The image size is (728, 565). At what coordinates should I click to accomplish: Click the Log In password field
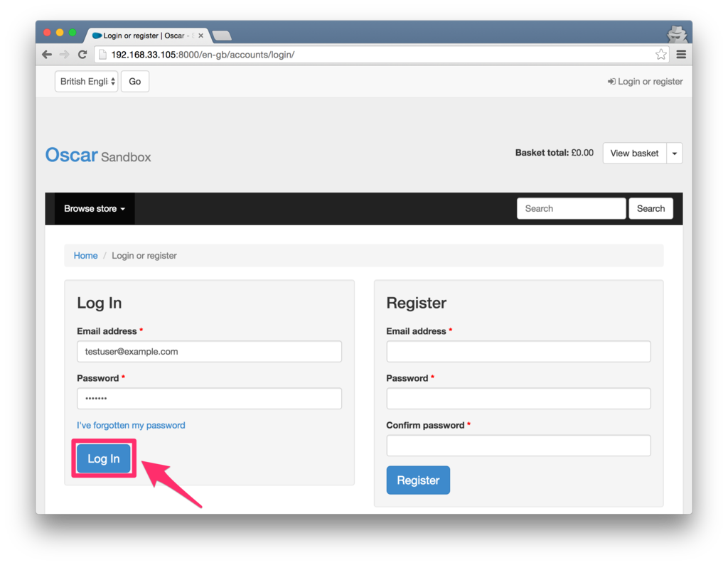pyautogui.click(x=210, y=398)
